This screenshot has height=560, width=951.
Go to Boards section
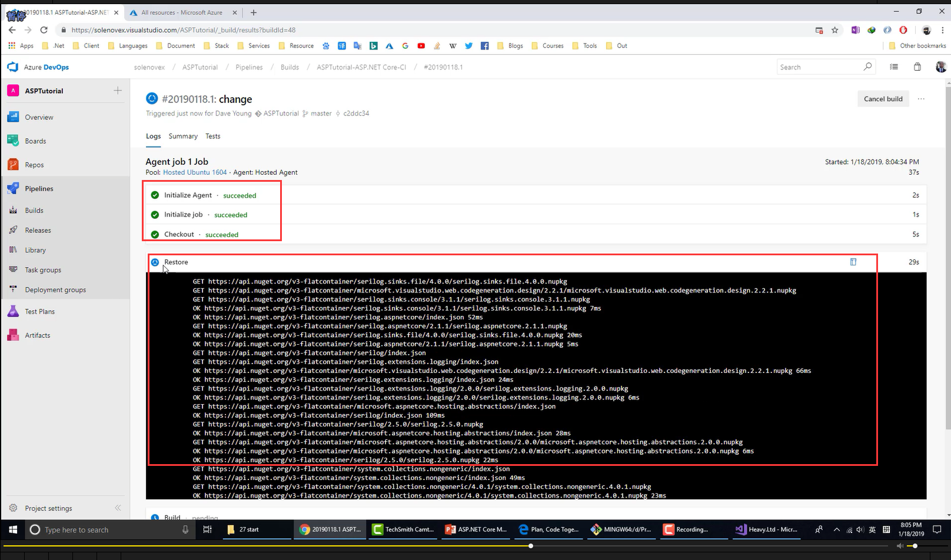click(x=35, y=141)
